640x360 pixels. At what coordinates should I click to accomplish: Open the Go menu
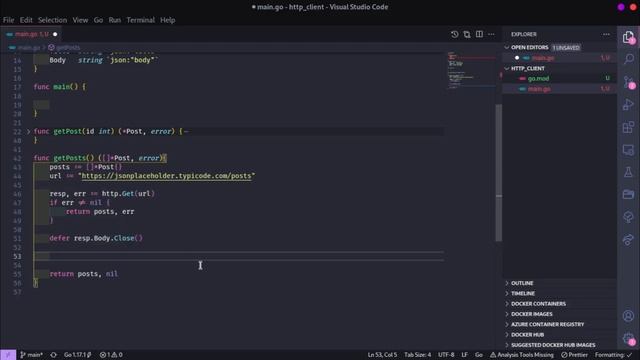tap(98, 20)
